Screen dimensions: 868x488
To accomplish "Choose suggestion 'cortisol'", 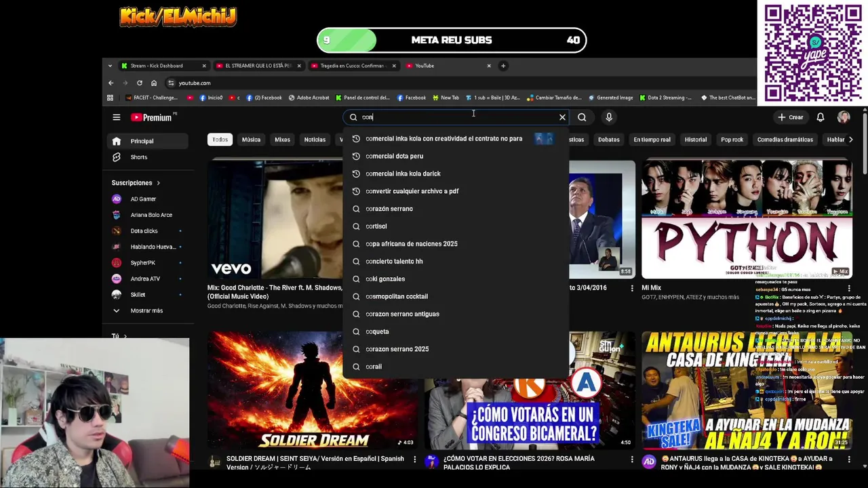I will (456, 226).
